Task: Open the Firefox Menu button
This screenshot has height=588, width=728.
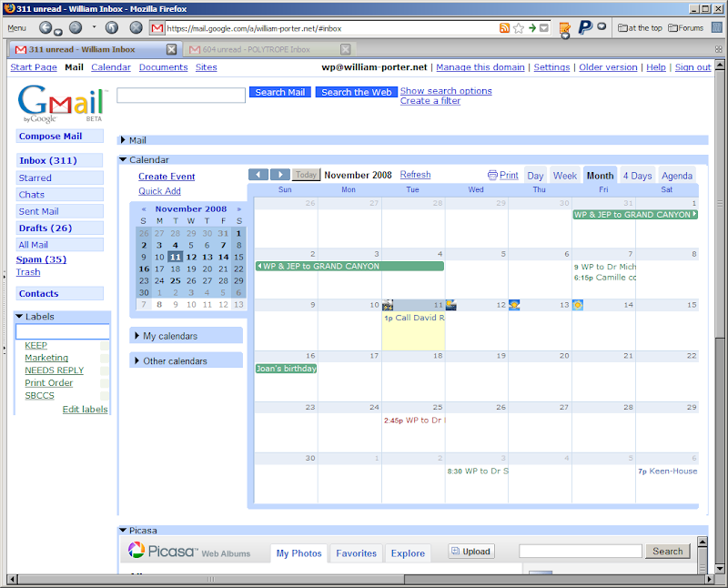Action: click(16, 28)
